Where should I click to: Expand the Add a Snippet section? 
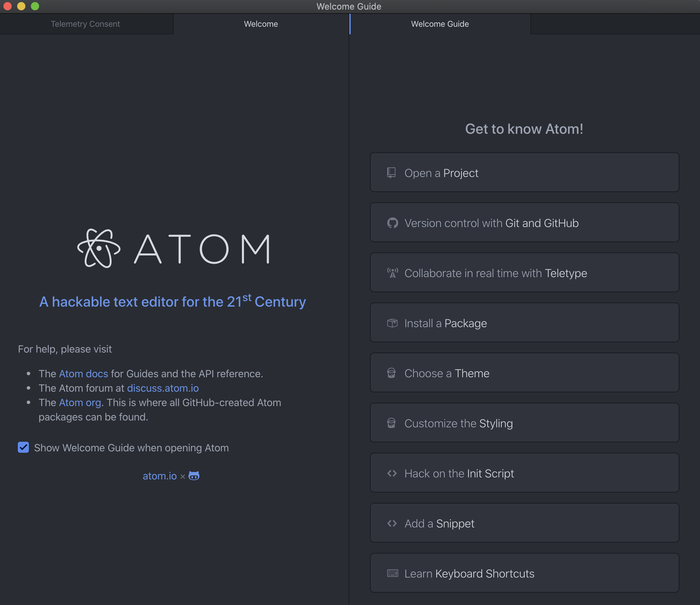click(524, 523)
